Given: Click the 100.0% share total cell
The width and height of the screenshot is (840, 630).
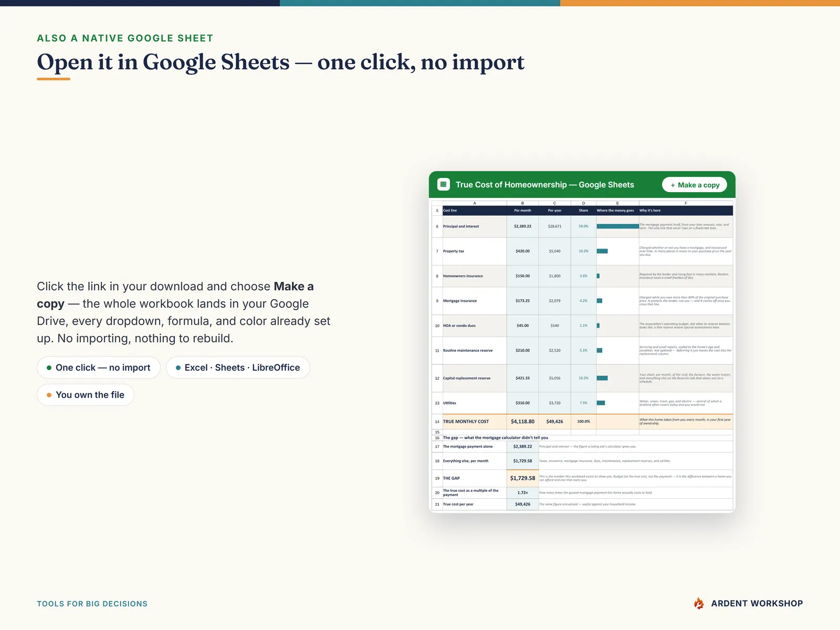Looking at the screenshot, I should pos(583,422).
